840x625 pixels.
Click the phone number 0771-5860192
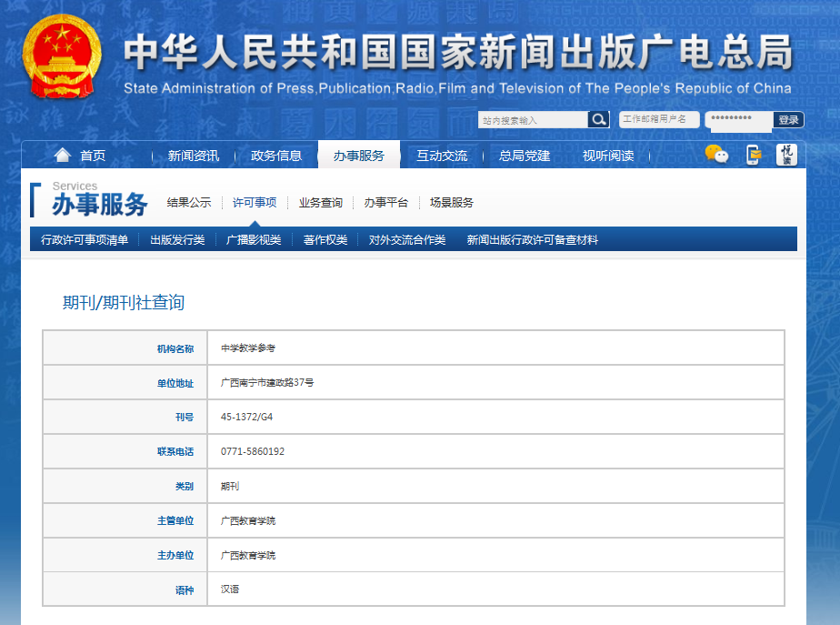[253, 451]
